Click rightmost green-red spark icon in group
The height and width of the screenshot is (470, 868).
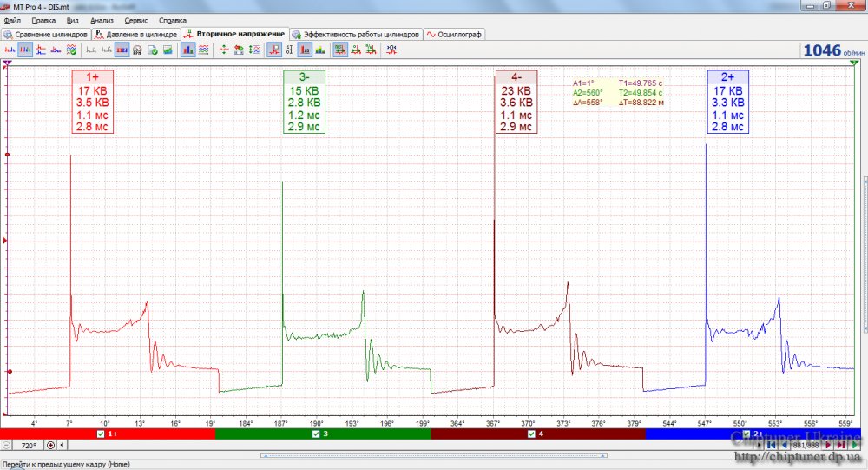click(x=371, y=50)
